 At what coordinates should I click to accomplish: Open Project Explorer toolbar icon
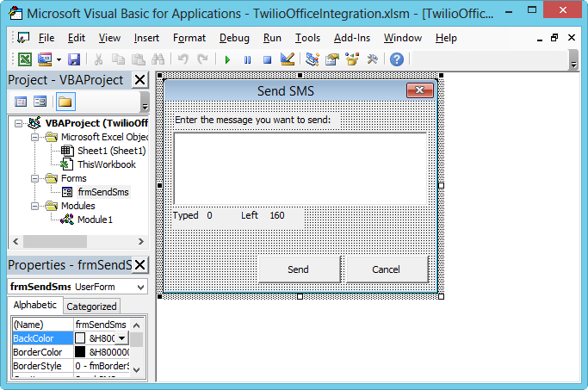[312, 59]
